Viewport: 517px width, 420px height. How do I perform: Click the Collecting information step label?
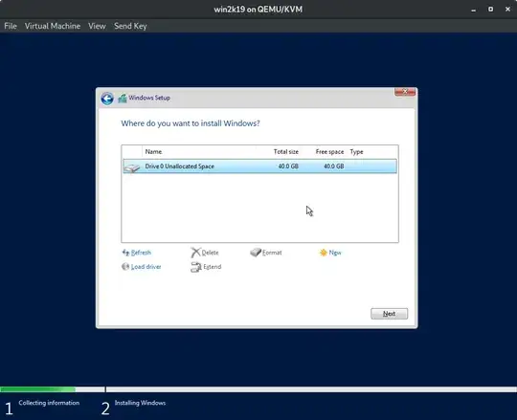49,403
